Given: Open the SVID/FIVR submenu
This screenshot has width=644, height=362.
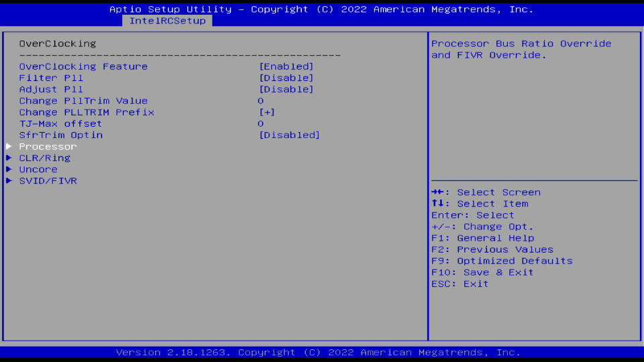Looking at the screenshot, I should [x=48, y=181].
